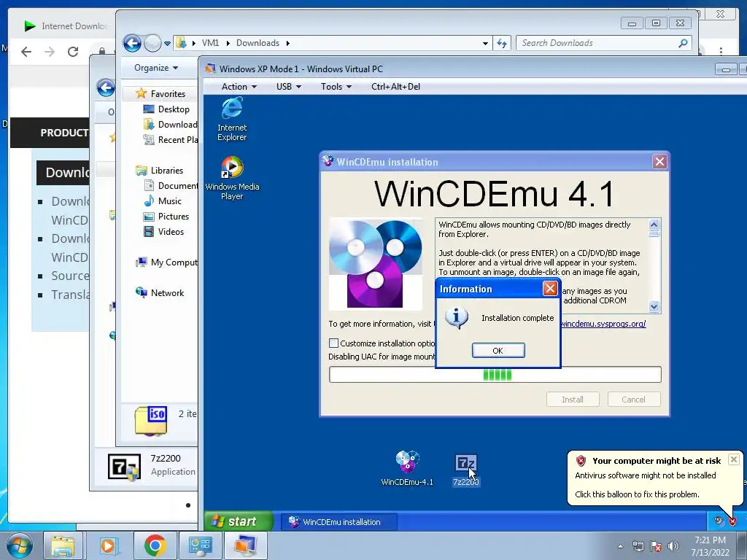Image resolution: width=747 pixels, height=560 pixels.
Task: Send Ctrl+Alt+Del to virtual machine
Action: coord(395,87)
